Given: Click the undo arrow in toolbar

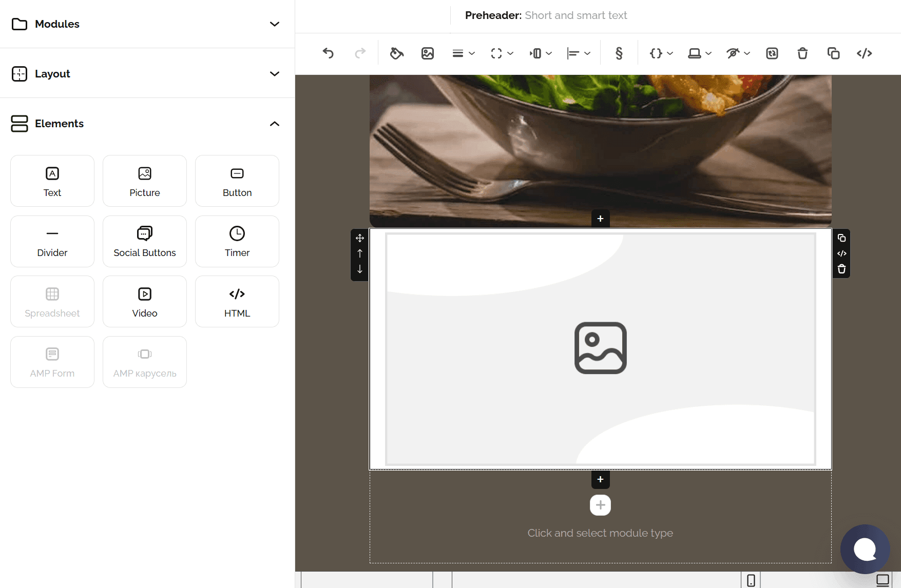Looking at the screenshot, I should [328, 53].
